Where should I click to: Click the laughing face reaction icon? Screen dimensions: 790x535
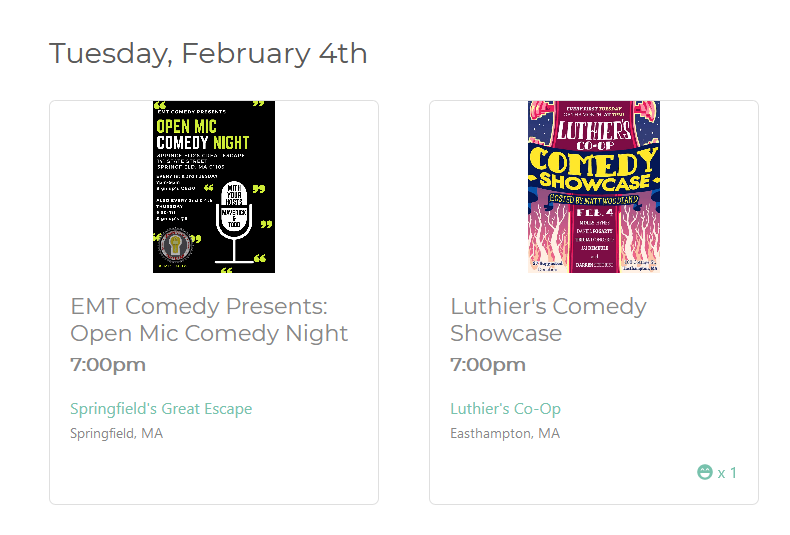click(x=705, y=472)
